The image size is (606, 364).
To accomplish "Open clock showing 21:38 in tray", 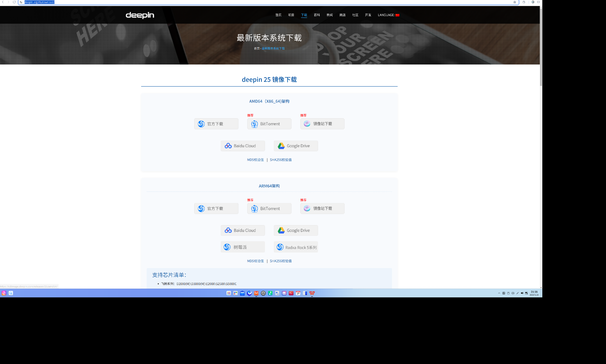I will point(534,293).
